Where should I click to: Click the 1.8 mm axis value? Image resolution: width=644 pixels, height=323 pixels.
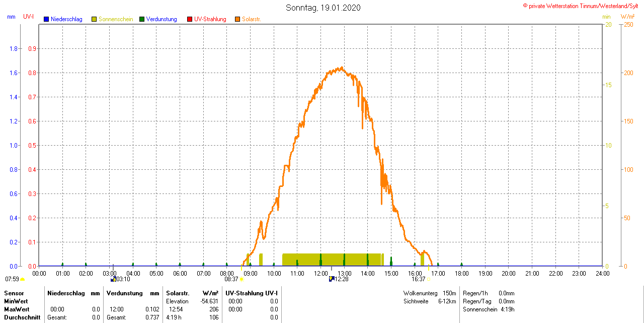point(14,49)
